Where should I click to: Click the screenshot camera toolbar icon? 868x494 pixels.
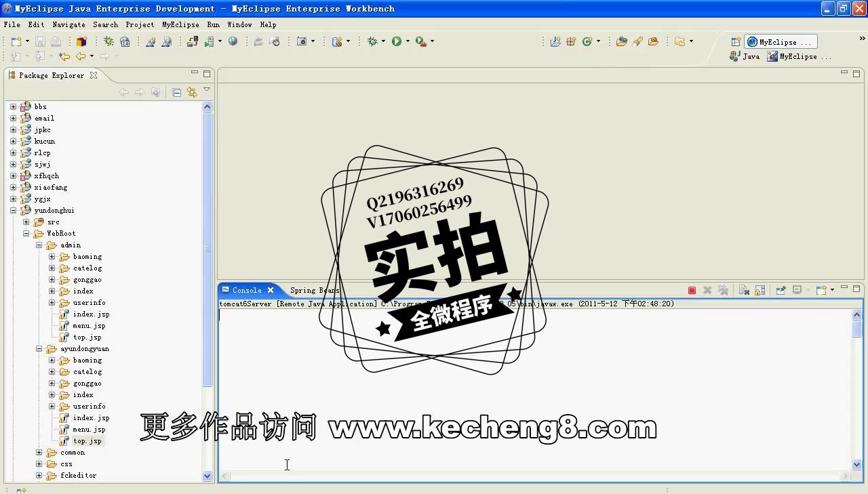(x=302, y=41)
